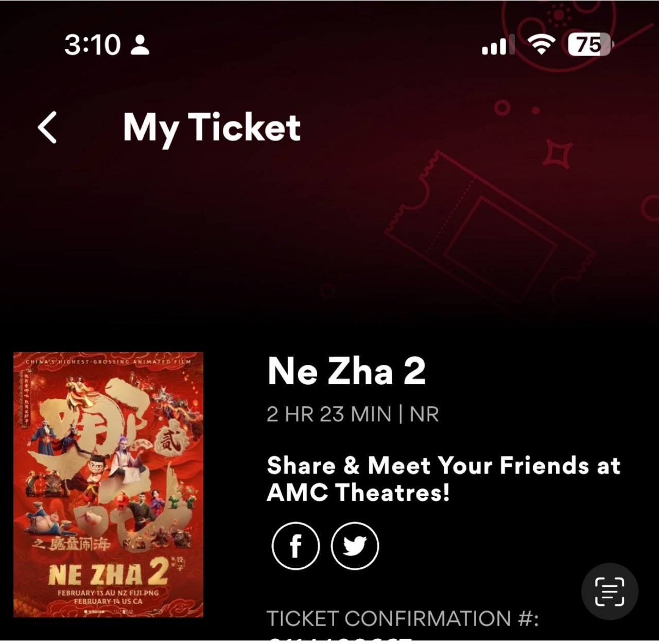Tap the partially visible confirmation number
Viewport: 659px width, 644px height.
[340, 638]
